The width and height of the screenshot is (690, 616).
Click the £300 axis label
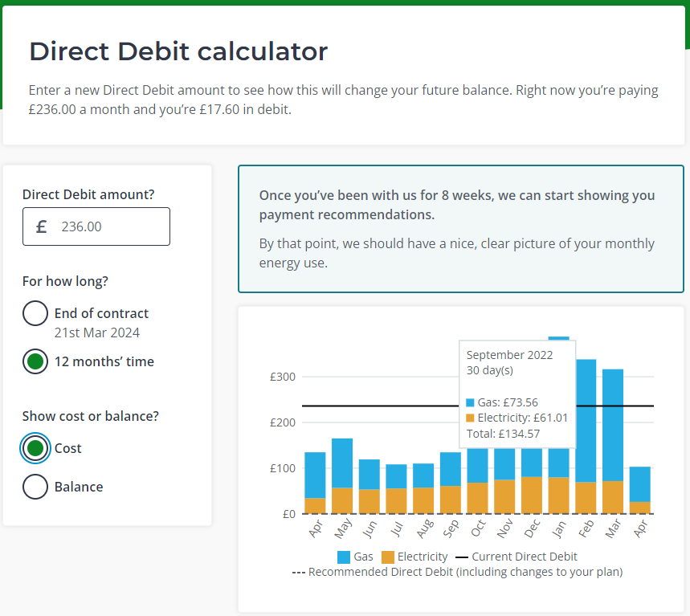[x=283, y=377]
